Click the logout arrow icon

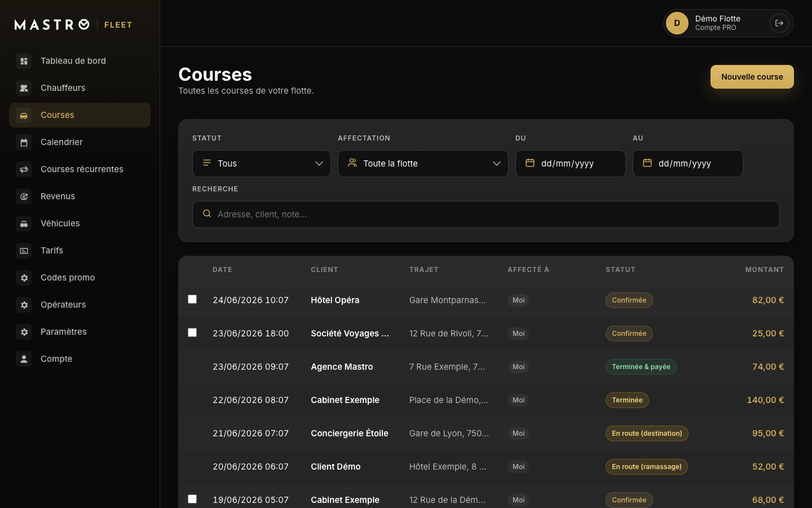779,23
